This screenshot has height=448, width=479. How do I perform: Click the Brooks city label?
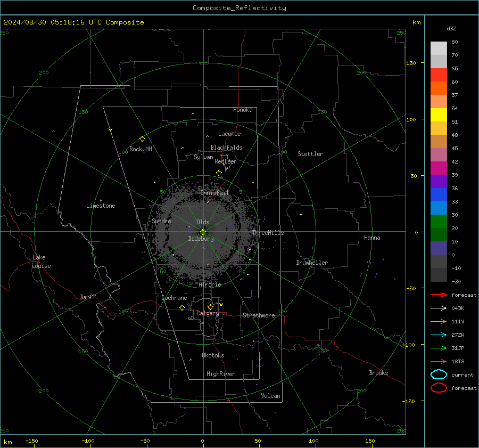[x=378, y=373]
